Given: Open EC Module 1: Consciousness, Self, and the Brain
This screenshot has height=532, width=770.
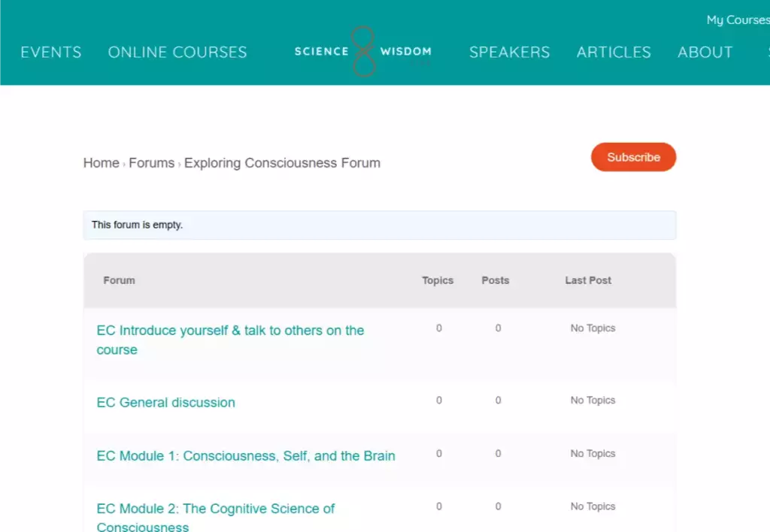Looking at the screenshot, I should coord(246,456).
